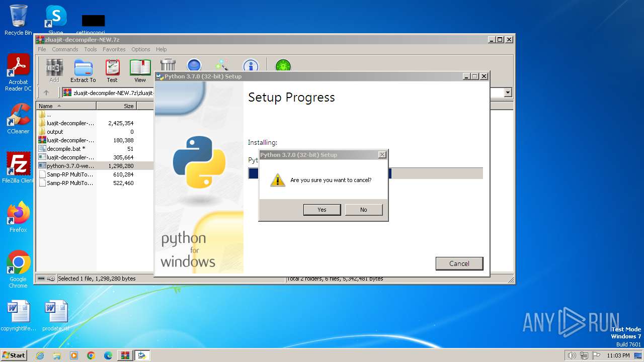Click the 'Selected 1 file, 1,298,280 bytes' status text
The width and height of the screenshot is (644, 362).
pyautogui.click(x=97, y=279)
